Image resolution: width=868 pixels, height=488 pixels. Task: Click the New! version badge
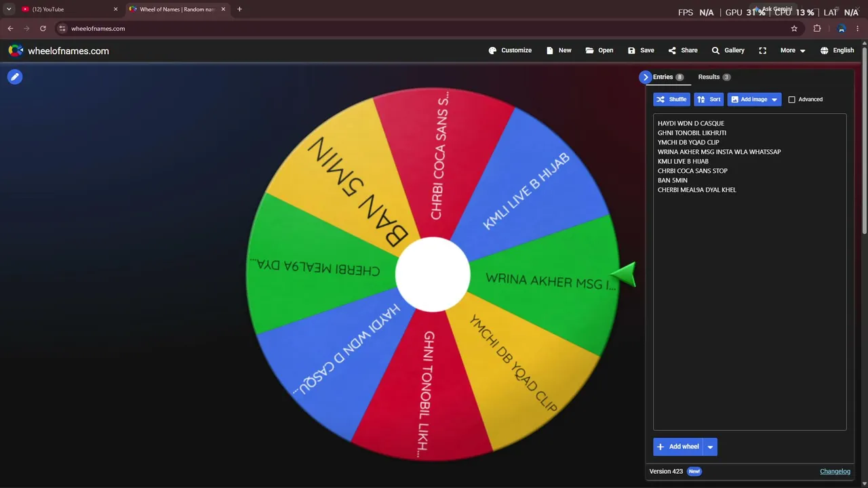click(694, 471)
